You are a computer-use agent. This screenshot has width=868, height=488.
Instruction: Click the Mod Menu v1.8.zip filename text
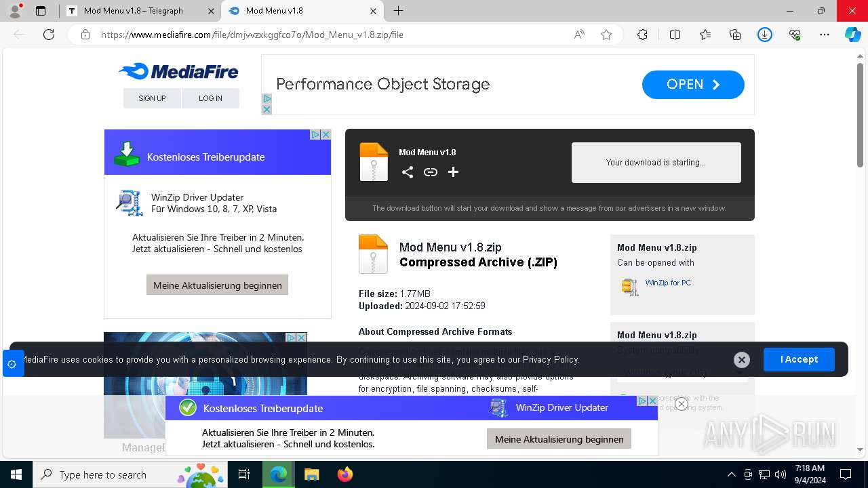click(x=450, y=247)
